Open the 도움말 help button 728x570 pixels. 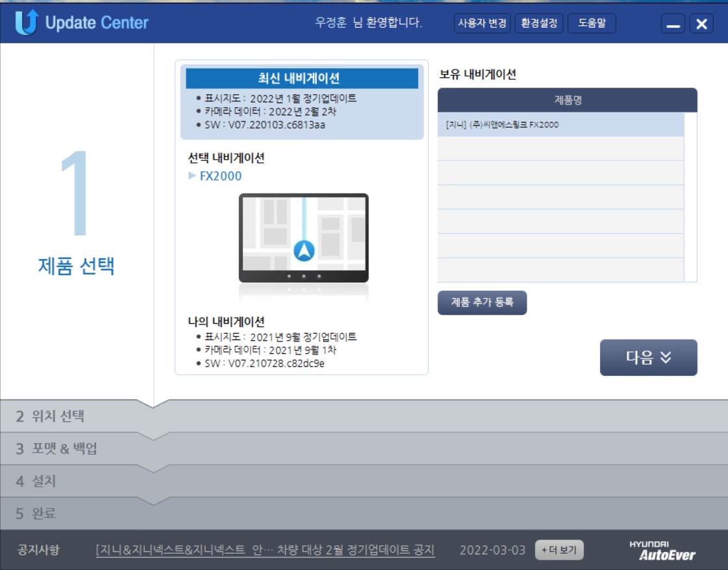[592, 23]
